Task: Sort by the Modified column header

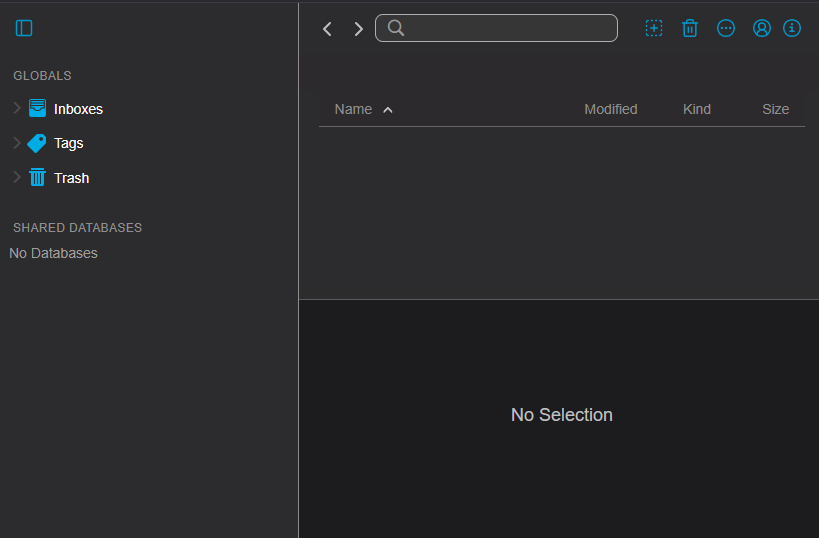Action: tap(610, 109)
